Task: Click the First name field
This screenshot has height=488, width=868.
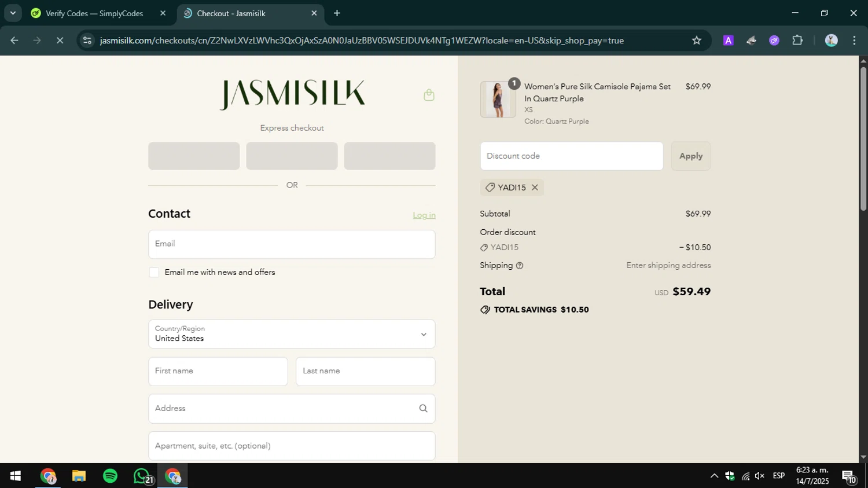Action: tap(218, 372)
